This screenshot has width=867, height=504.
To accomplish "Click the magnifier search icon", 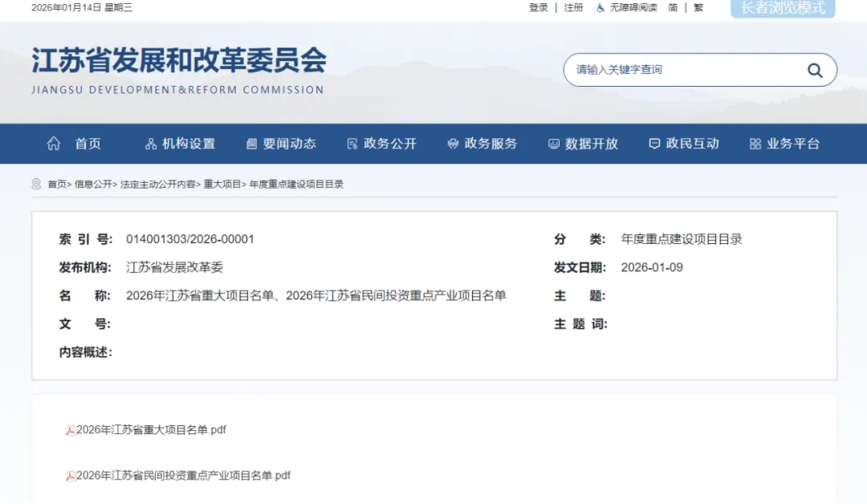I will point(815,71).
